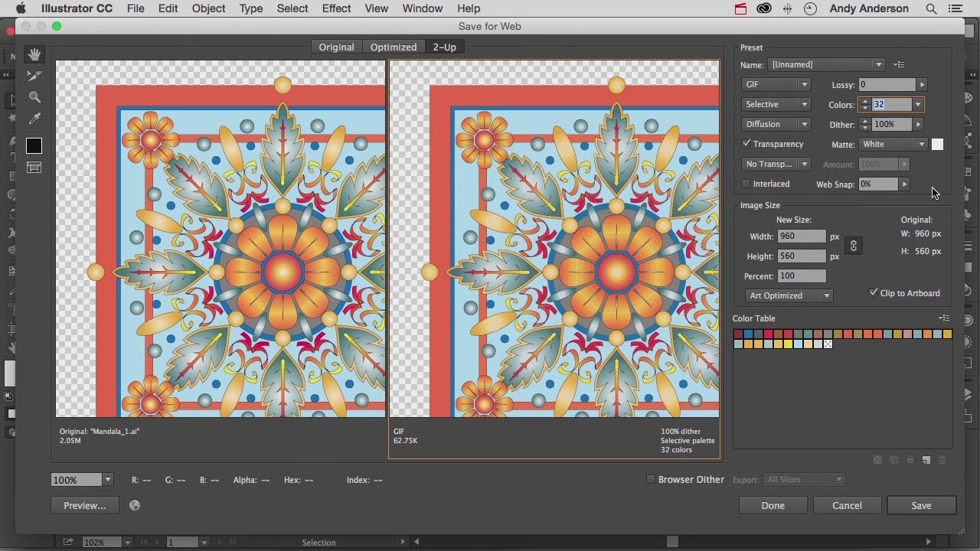The height and width of the screenshot is (551, 980).
Task: Open the Window menu
Action: [423, 8]
